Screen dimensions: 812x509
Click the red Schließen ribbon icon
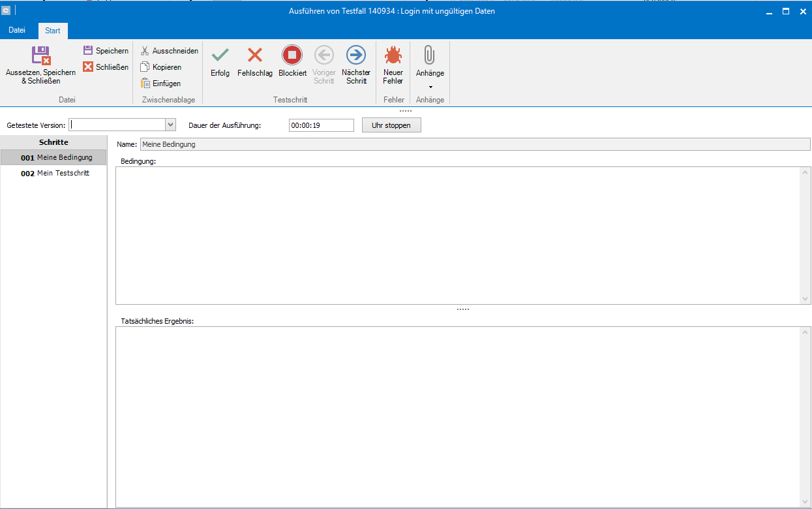tap(88, 67)
